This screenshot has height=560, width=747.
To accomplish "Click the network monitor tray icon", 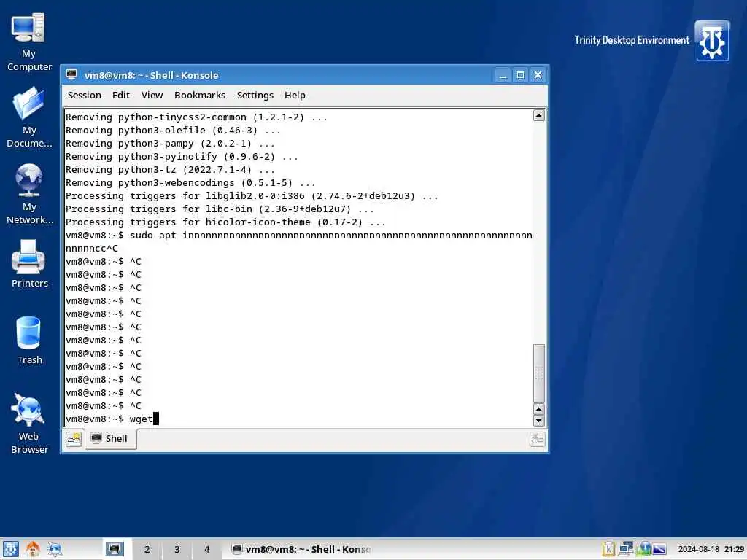I will 625,549.
